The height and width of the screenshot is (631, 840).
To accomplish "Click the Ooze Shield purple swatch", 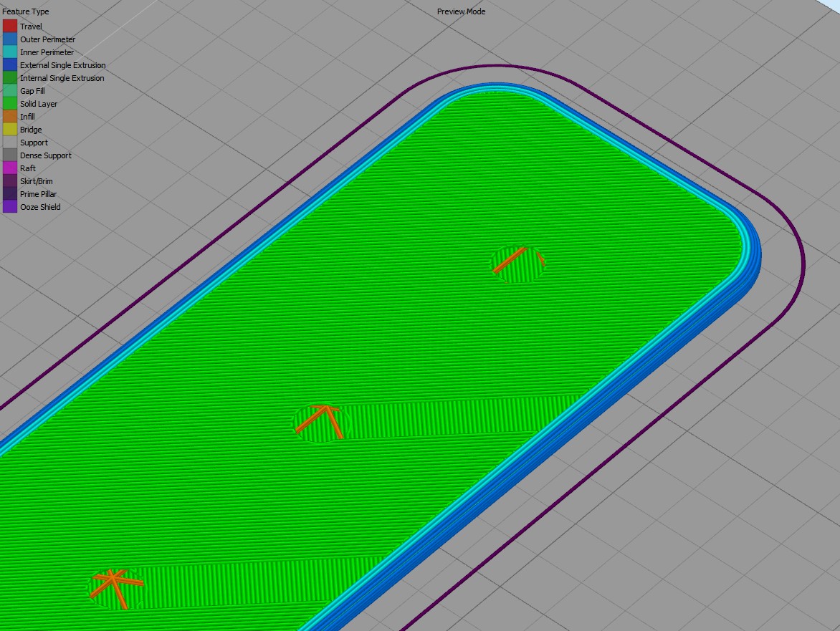I will pyautogui.click(x=9, y=206).
